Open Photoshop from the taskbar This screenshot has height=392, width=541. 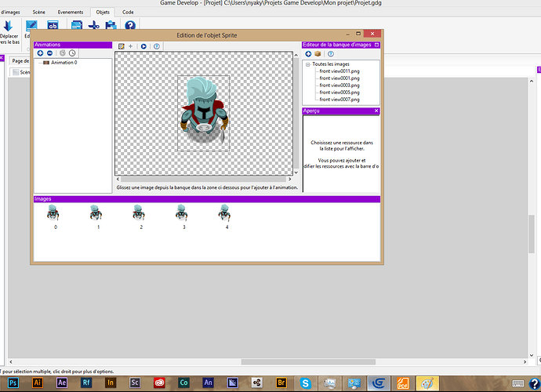13,383
